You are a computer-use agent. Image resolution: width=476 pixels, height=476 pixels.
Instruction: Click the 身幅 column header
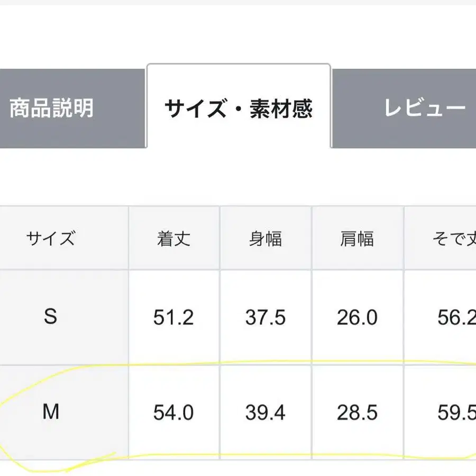click(x=265, y=239)
